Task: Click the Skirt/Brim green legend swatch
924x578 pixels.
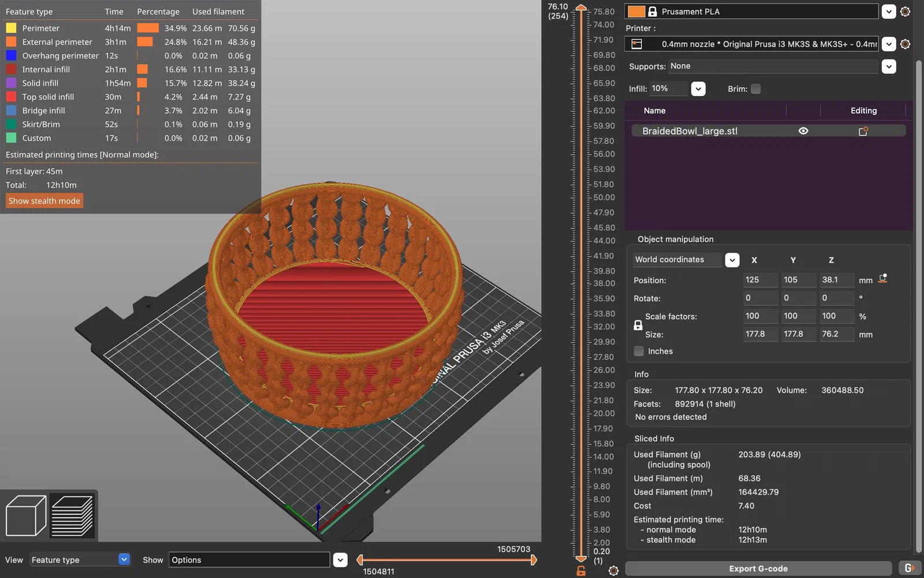Action: [11, 124]
